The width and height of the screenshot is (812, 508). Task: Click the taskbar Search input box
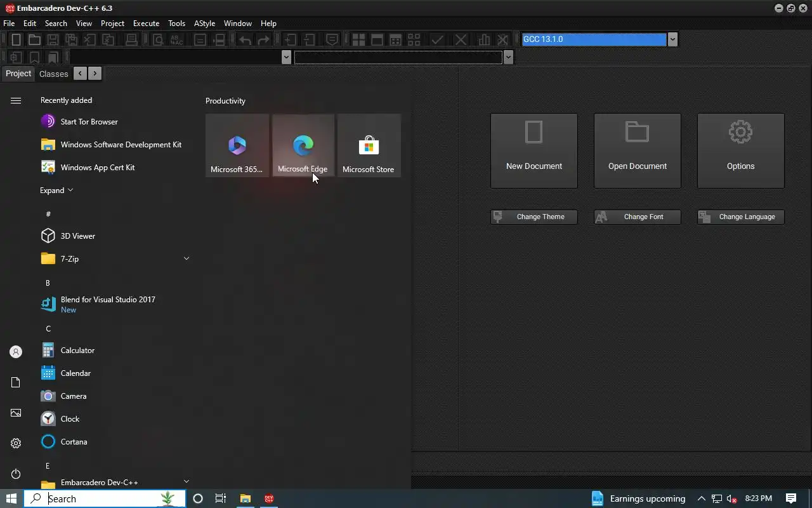click(x=105, y=498)
